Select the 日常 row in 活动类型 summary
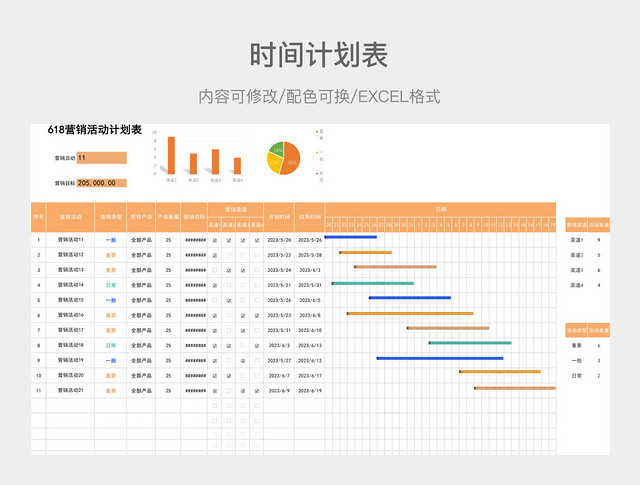This screenshot has width=640, height=485. click(587, 376)
